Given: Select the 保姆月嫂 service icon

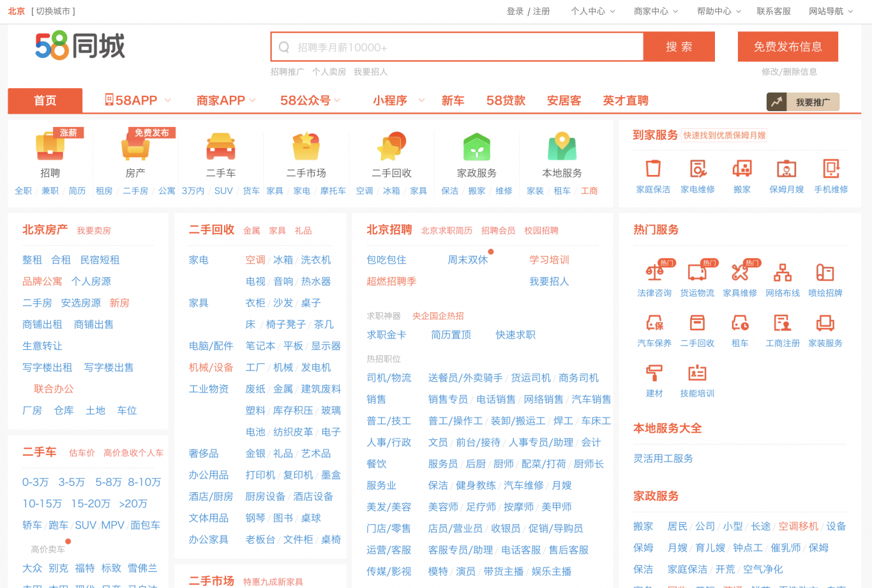Looking at the screenshot, I should 786,169.
